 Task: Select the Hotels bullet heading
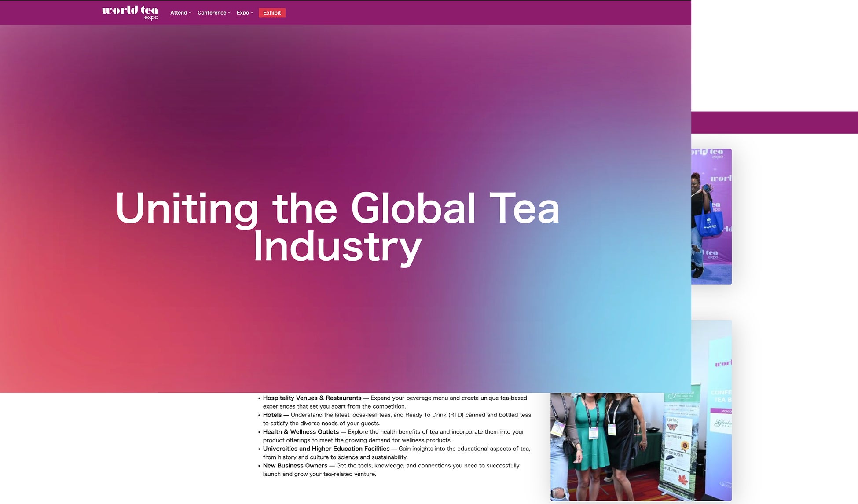click(x=272, y=415)
